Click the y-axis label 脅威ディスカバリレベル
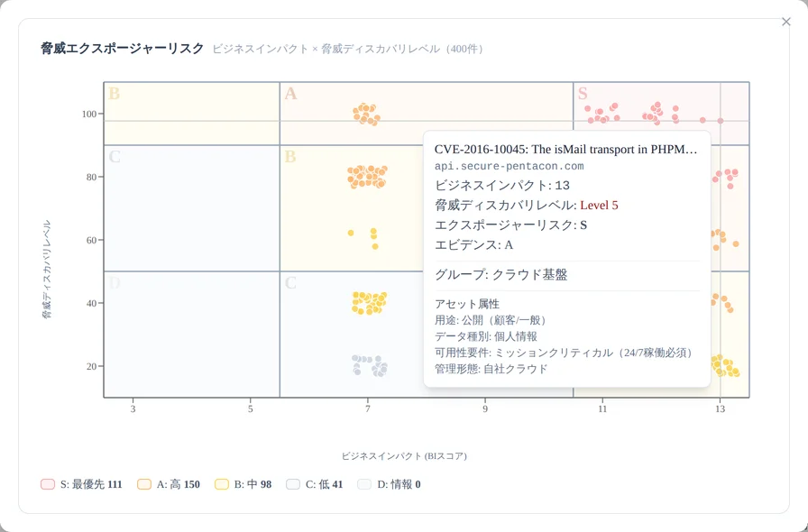Viewport: 808px width, 532px height. coord(47,269)
